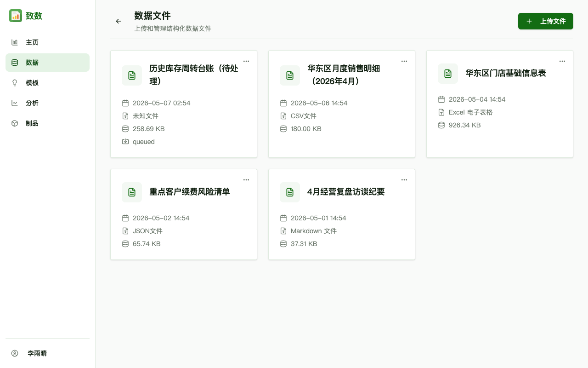Viewport: 588px width, 368px height.
Task: Navigate to 制品 in the sidebar
Action: [47, 123]
